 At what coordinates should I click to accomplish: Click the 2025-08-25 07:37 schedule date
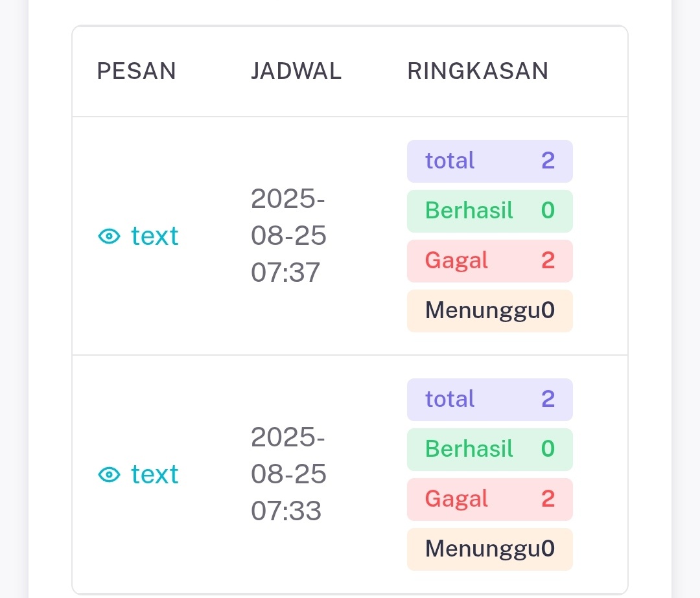tap(288, 235)
